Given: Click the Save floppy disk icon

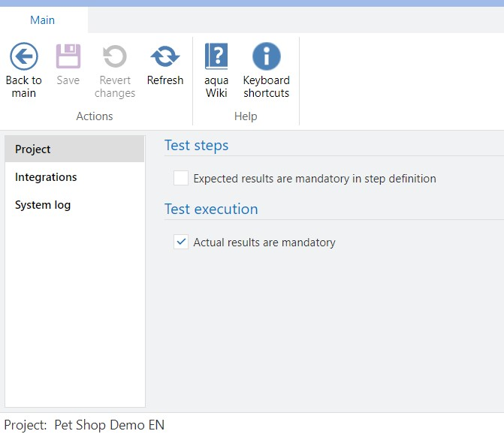Looking at the screenshot, I should point(68,57).
